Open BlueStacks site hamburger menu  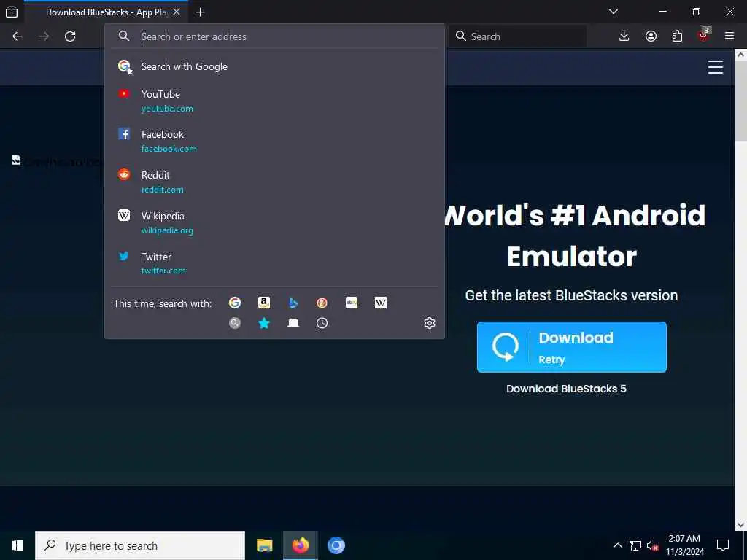click(715, 67)
